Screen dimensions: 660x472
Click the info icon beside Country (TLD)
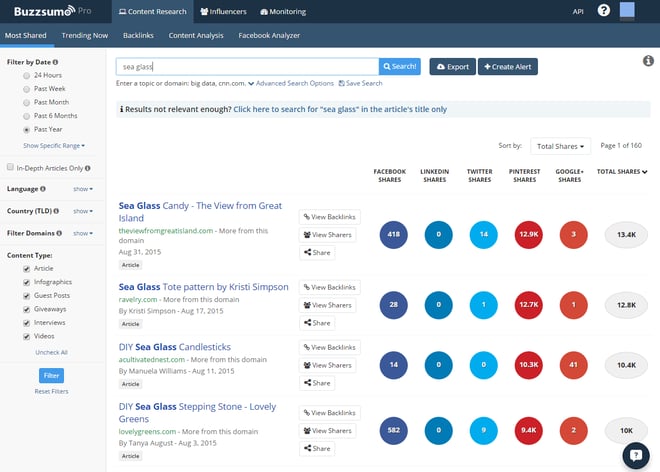pos(56,211)
